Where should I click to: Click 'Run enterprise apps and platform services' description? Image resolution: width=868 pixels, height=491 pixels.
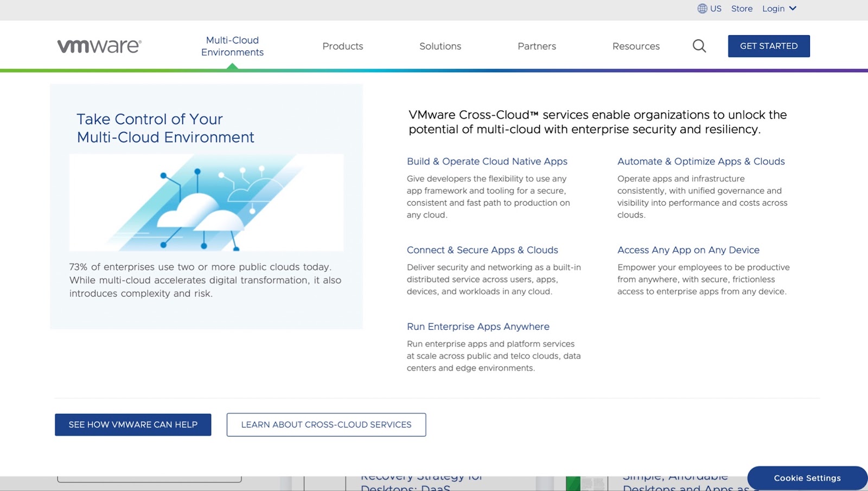coord(494,356)
